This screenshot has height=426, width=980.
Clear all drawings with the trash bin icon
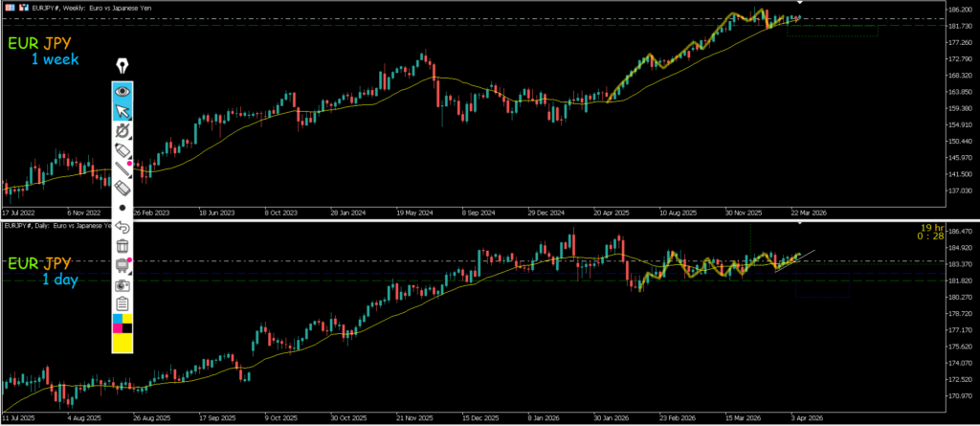[x=122, y=246]
